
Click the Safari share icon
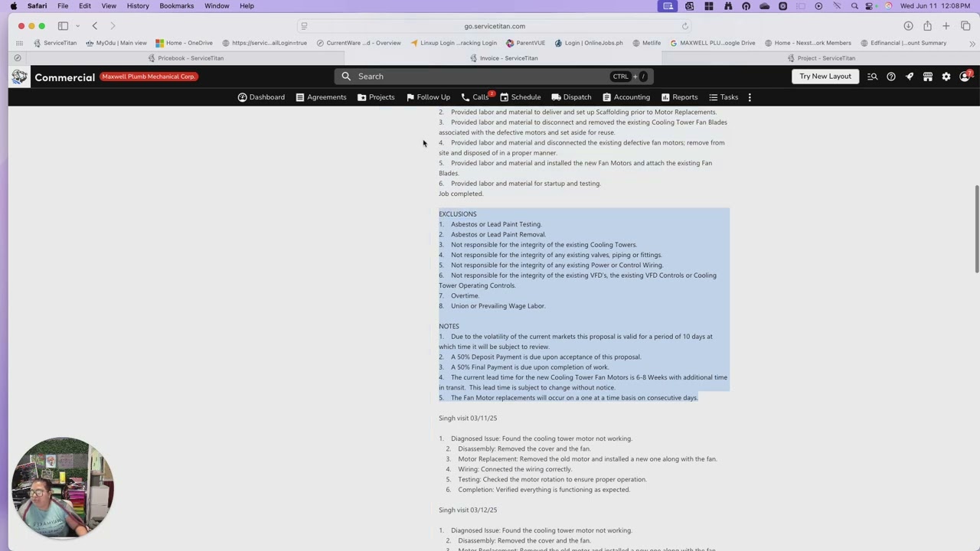click(x=927, y=26)
